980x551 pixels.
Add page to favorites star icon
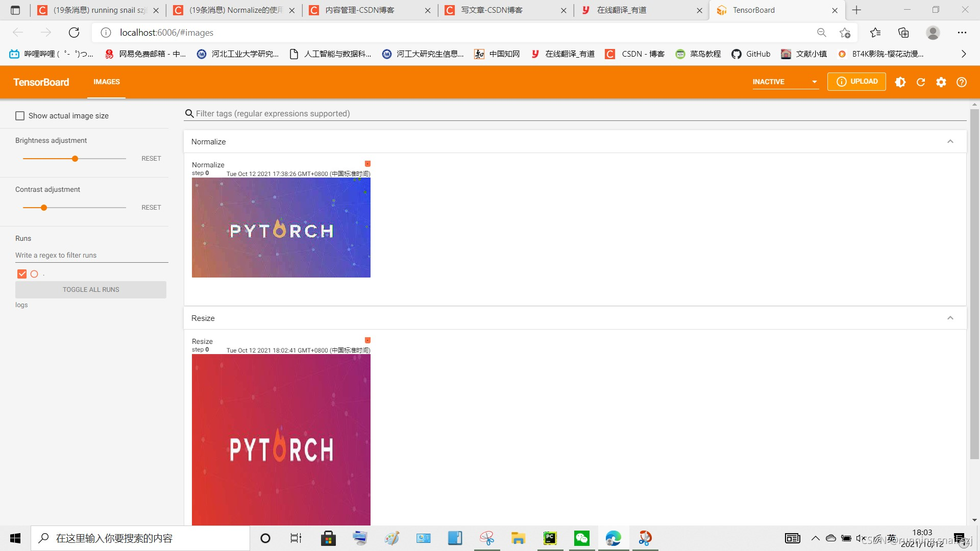pos(845,33)
